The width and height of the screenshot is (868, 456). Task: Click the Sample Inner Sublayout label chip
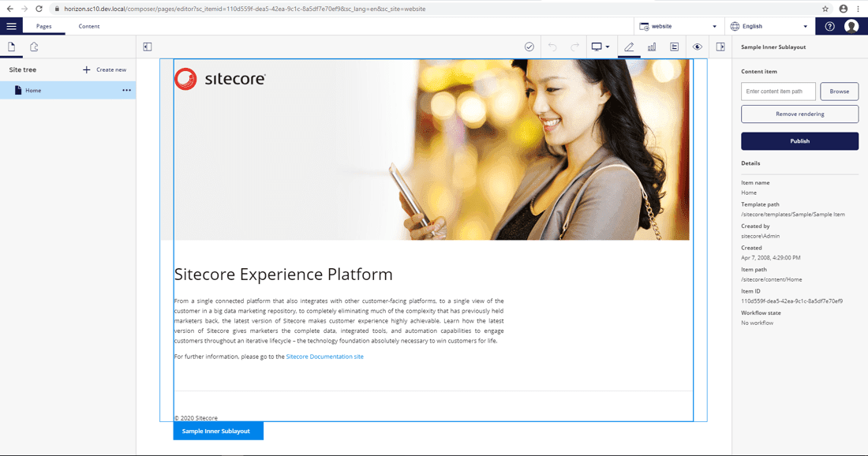coord(218,431)
